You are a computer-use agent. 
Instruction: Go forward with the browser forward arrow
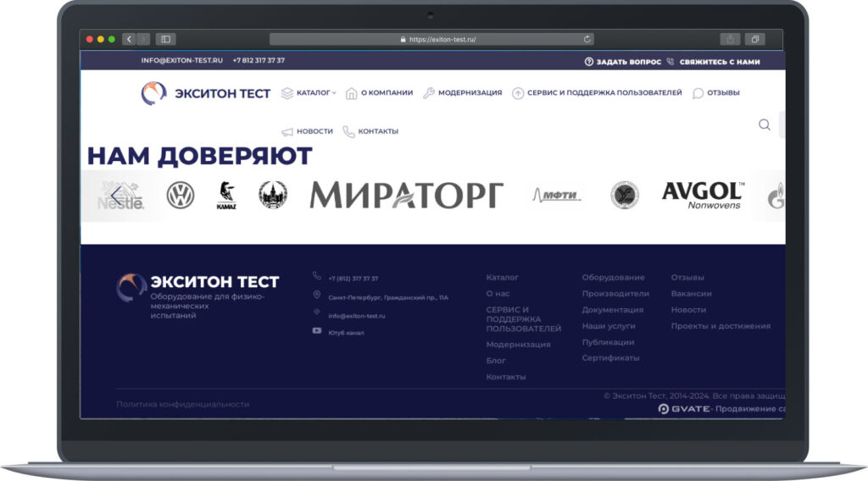(x=143, y=39)
